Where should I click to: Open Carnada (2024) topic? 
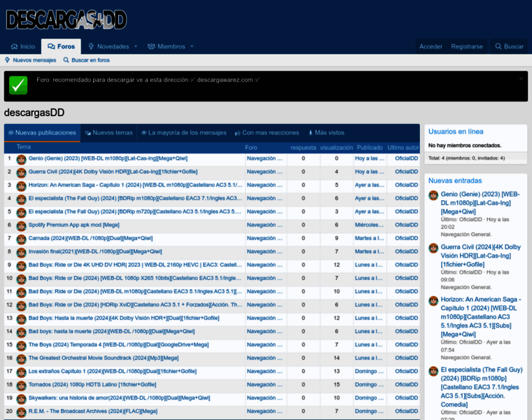tap(90, 238)
